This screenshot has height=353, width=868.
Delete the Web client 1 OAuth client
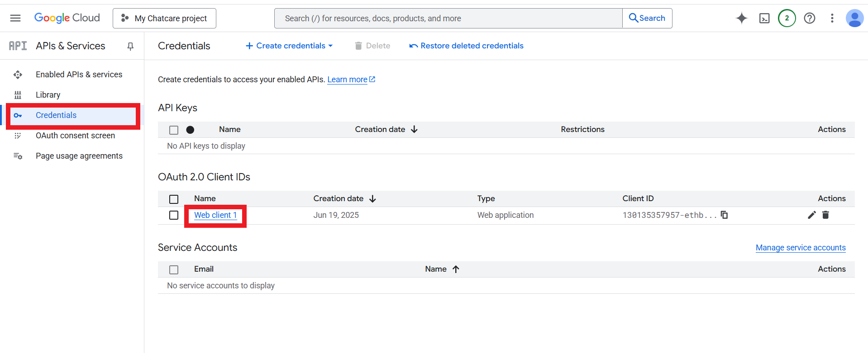(825, 215)
